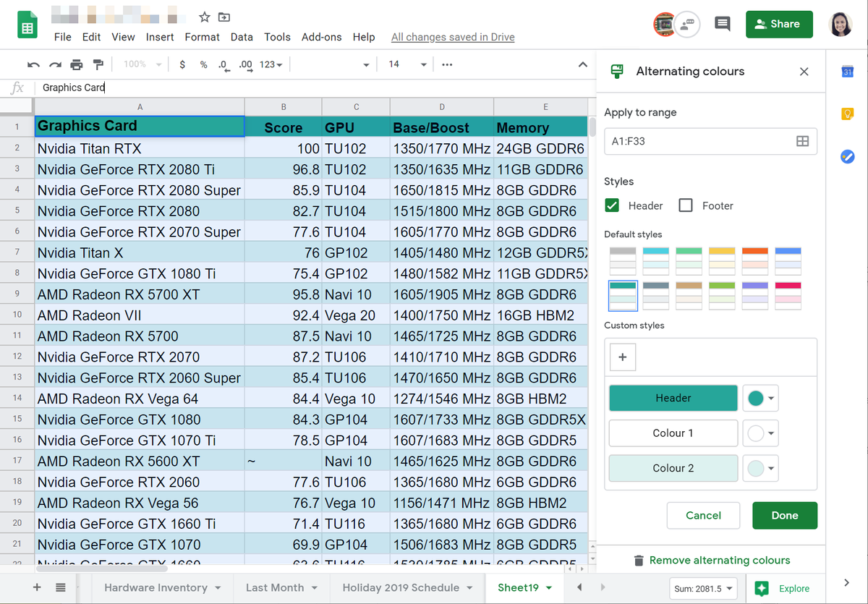Select the Paint format tool
Viewport: 868px width, 604px height.
point(97,64)
